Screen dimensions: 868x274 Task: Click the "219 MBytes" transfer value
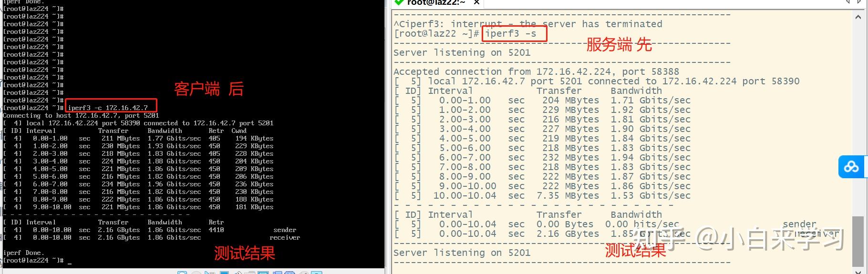point(570,139)
